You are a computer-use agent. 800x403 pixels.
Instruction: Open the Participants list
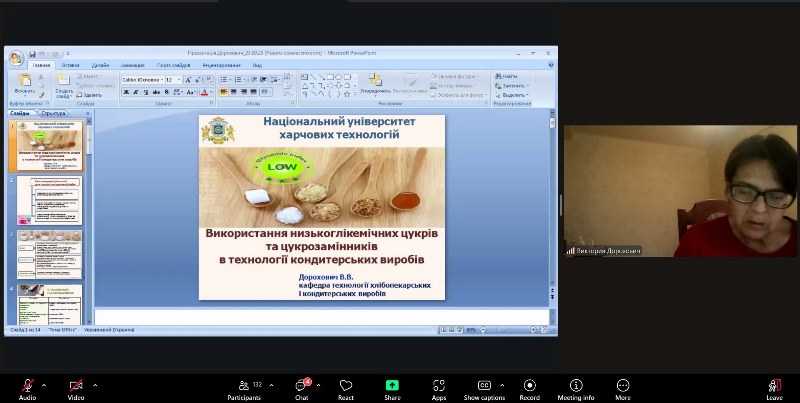point(243,385)
